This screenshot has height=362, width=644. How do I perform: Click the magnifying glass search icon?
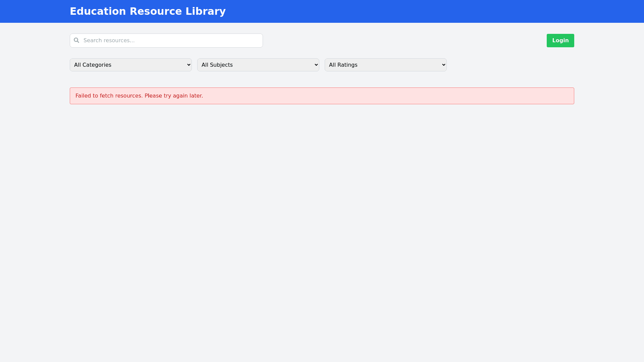(76, 40)
